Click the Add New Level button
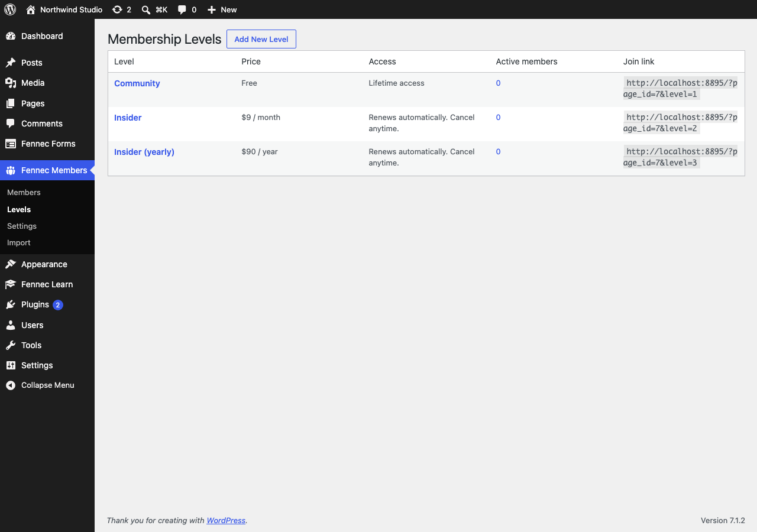The height and width of the screenshot is (532, 757). point(261,39)
